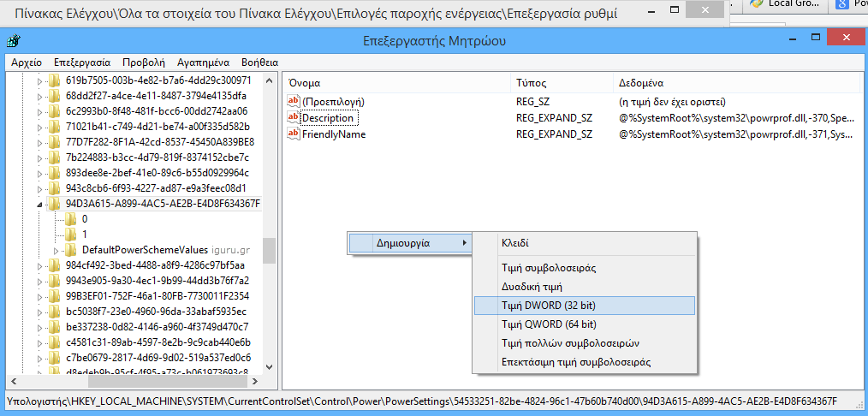
Task: Click the Δεδομένα column header
Action: coord(736,84)
